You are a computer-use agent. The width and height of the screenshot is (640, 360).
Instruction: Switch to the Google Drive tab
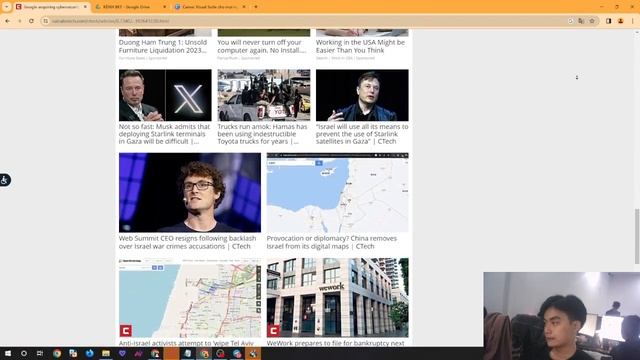coord(131,7)
